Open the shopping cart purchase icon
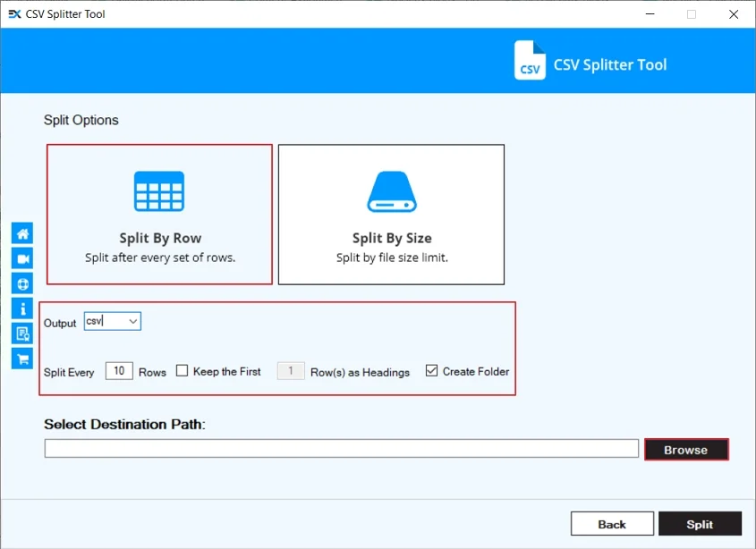Viewport: 756px width, 549px height. [x=22, y=359]
